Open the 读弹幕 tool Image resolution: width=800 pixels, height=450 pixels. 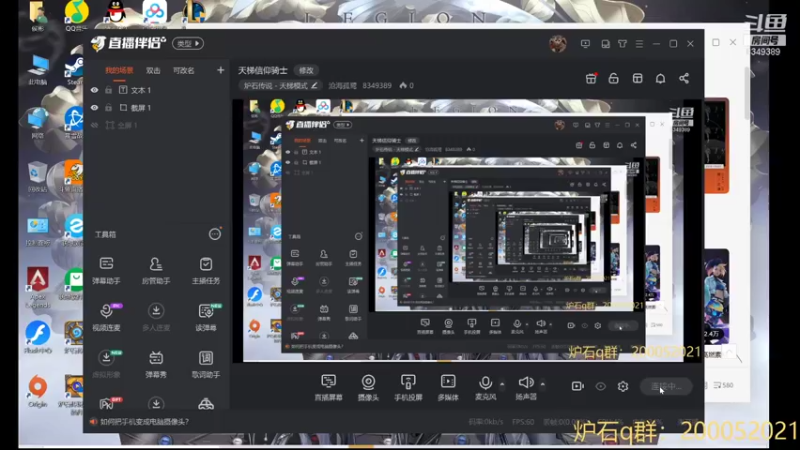206,317
